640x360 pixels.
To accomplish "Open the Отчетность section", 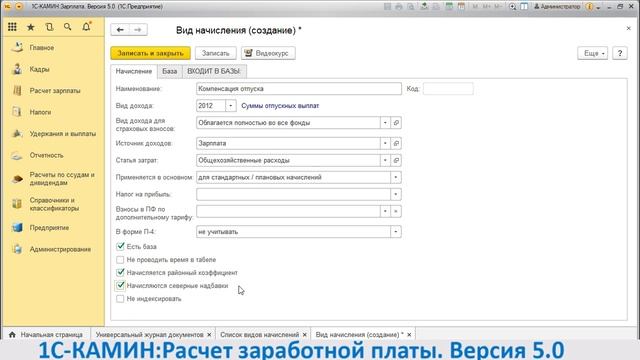I will [x=46, y=155].
